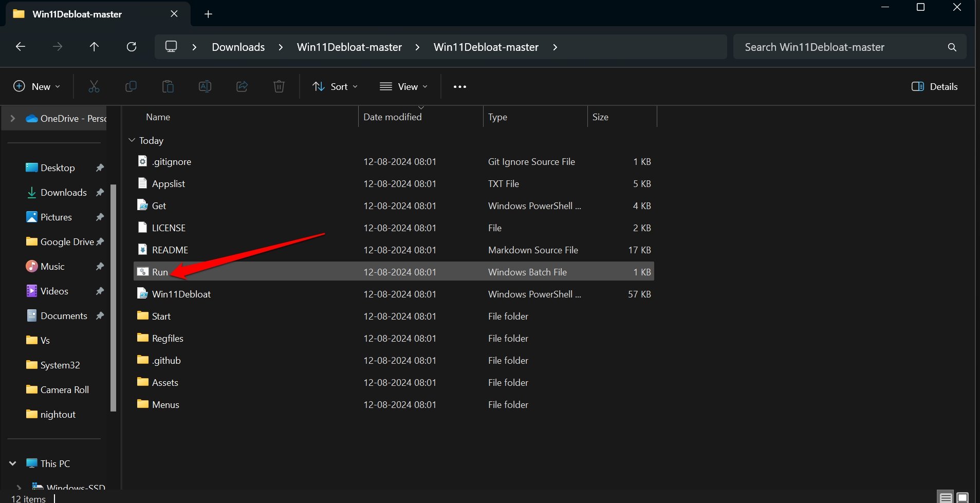Expand the OneDrive tree node
The width and height of the screenshot is (980, 503).
13,118
